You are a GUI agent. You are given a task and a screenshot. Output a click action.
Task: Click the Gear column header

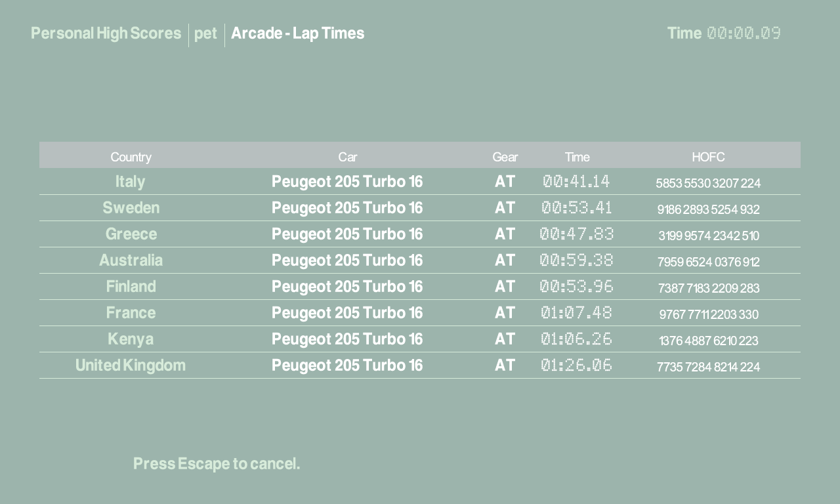[505, 157]
